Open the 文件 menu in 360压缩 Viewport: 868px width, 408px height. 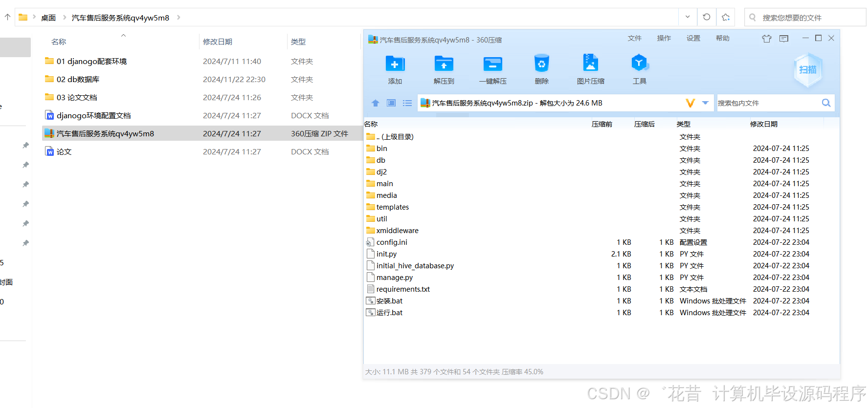coord(635,38)
